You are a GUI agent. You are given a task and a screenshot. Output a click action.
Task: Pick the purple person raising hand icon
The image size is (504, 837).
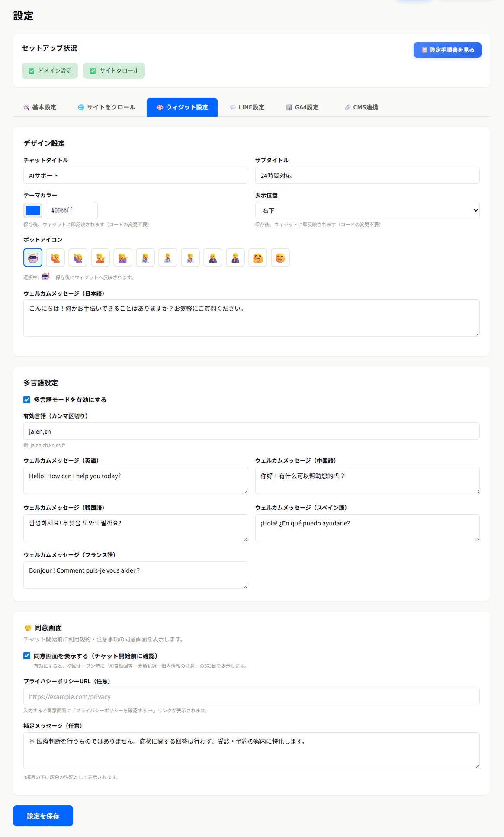(x=78, y=258)
